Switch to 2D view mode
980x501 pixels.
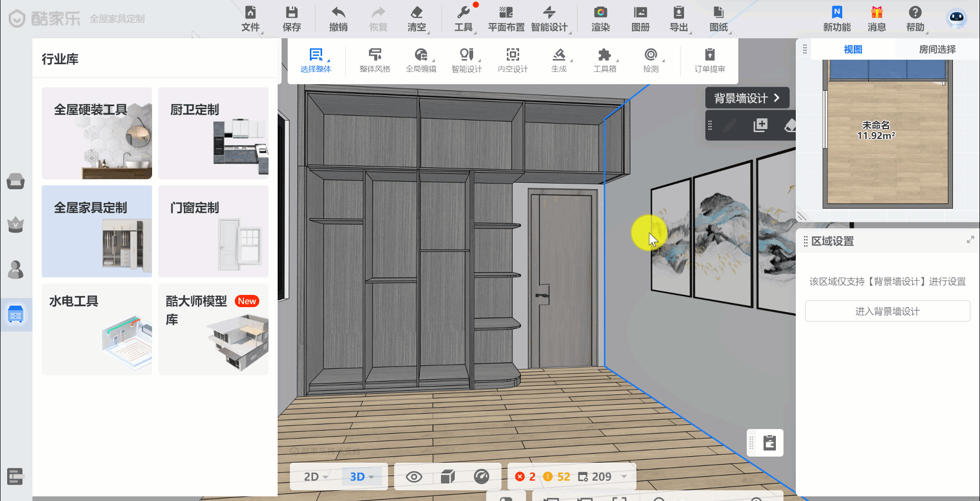point(311,477)
